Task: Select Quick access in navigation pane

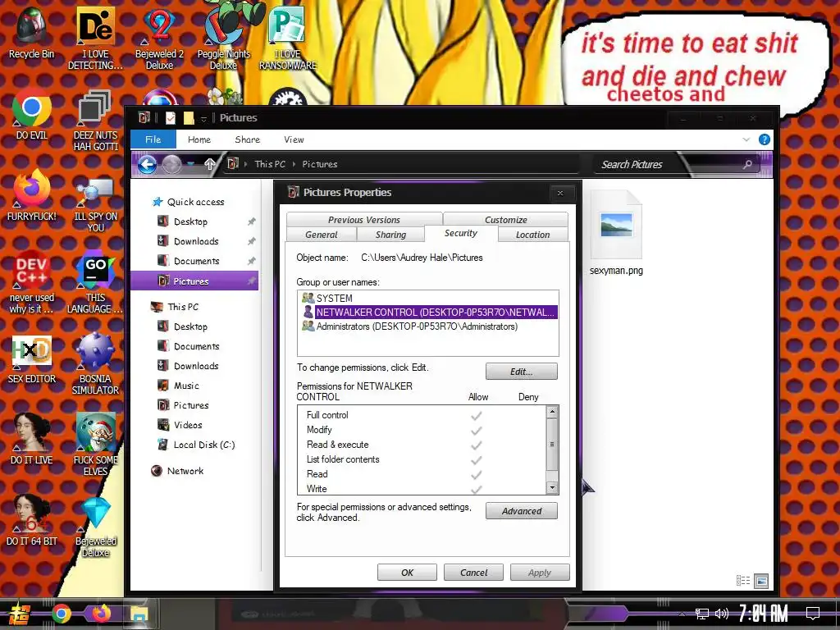Action: click(195, 202)
